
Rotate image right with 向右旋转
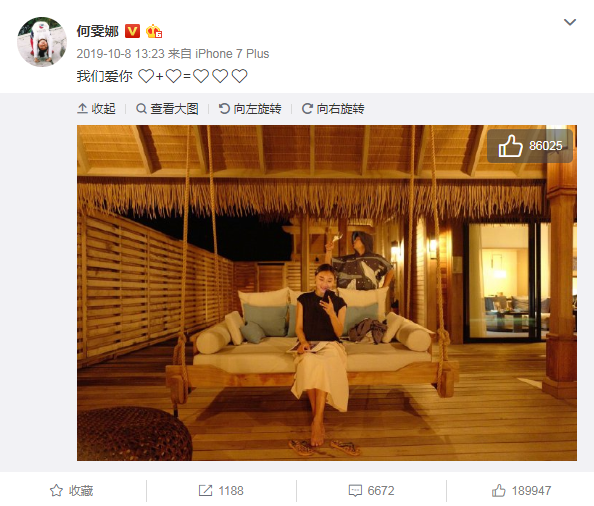[333, 109]
